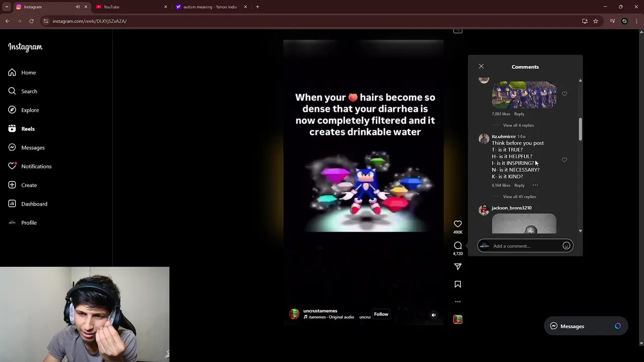Toggle the reel sound speaker button

[434, 315]
